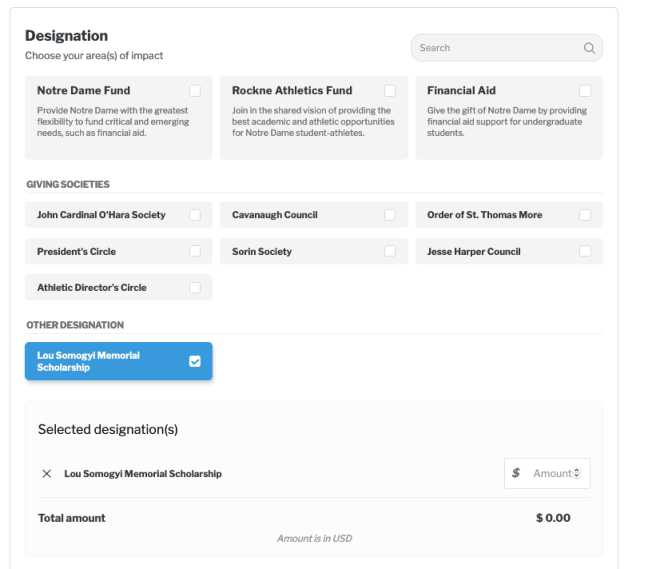Click the OTHER DESIGNATION heading
Screen dimensions: 660x569
[75, 325]
